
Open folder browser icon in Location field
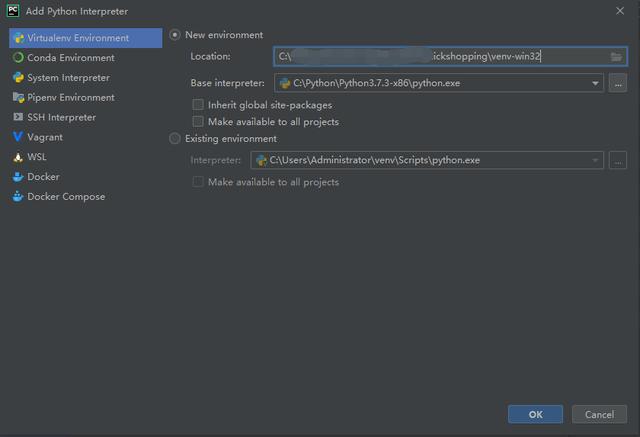pyautogui.click(x=616, y=57)
